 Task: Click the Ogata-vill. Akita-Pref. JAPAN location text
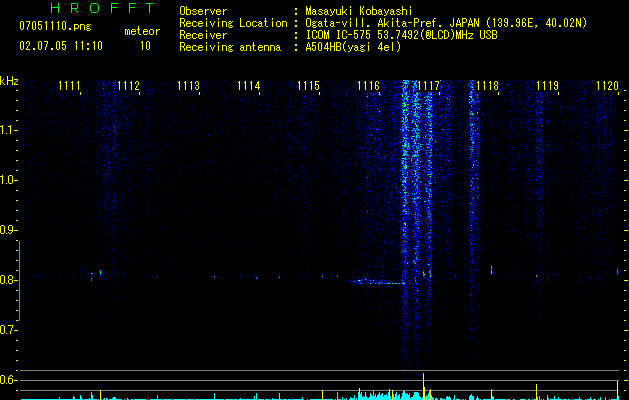coord(446,23)
